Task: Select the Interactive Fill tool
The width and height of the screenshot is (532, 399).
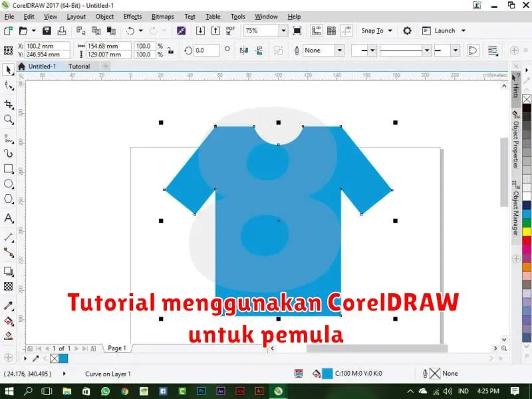Action: click(x=9, y=321)
